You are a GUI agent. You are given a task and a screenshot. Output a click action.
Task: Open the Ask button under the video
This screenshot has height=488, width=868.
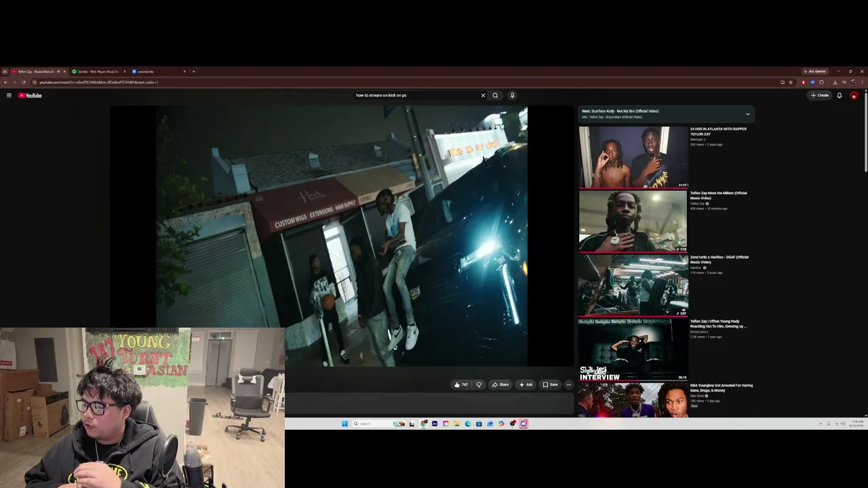click(x=526, y=385)
